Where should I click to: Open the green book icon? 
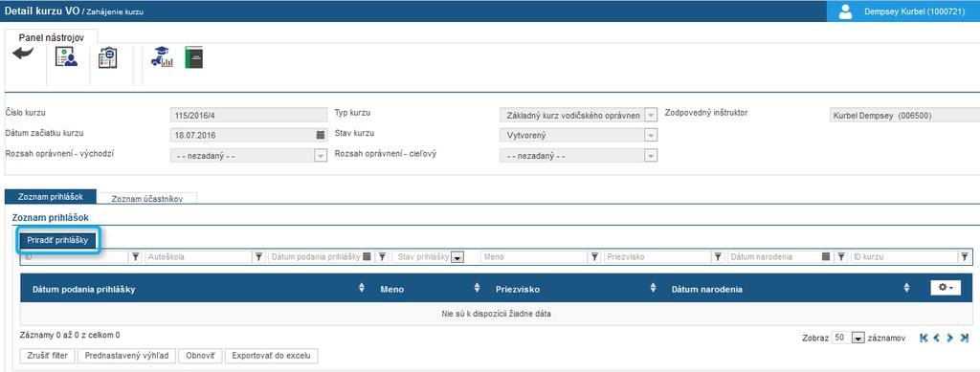(x=193, y=57)
